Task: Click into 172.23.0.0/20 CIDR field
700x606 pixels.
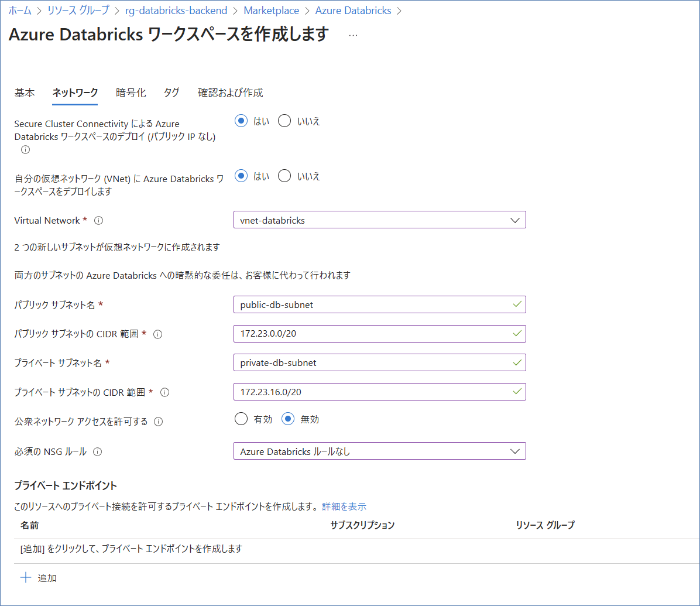Action: (x=379, y=334)
